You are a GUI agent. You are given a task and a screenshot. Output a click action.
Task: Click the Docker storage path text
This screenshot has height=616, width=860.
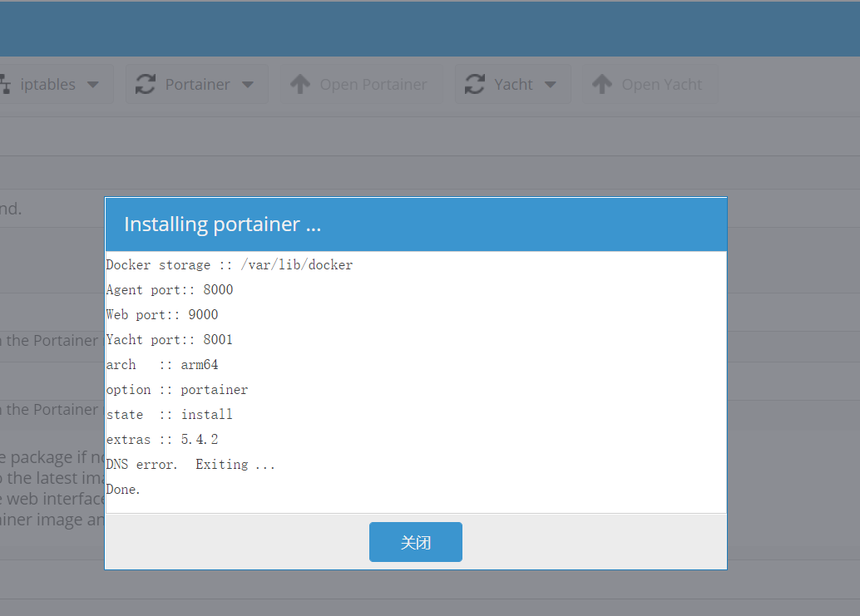(x=229, y=264)
